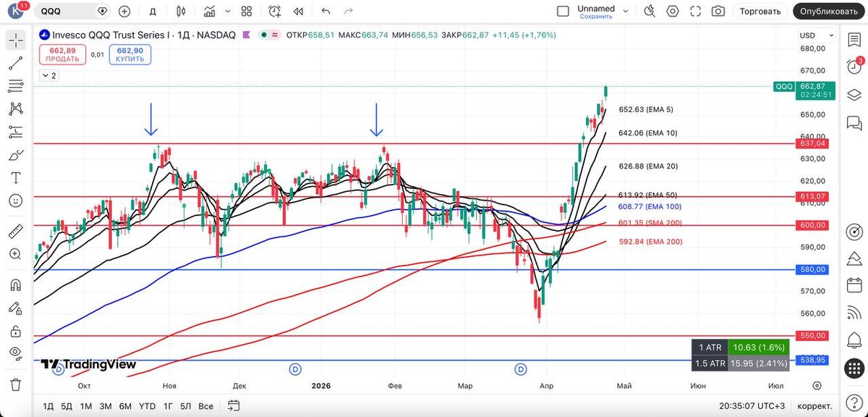Image resolution: width=868 pixels, height=417 pixels.
Task: Click the purple flag next to NASDAQ
Action: 247,35
